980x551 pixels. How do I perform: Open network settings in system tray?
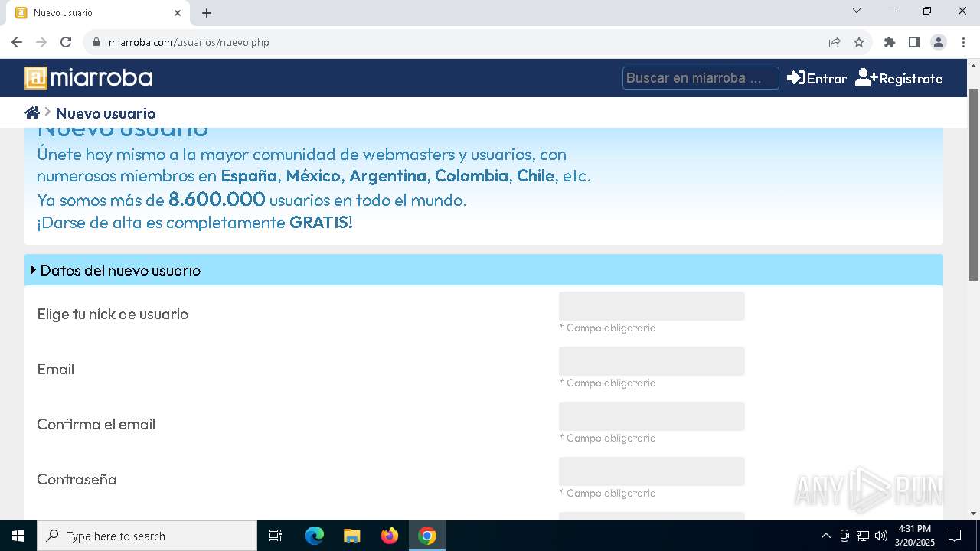click(863, 536)
